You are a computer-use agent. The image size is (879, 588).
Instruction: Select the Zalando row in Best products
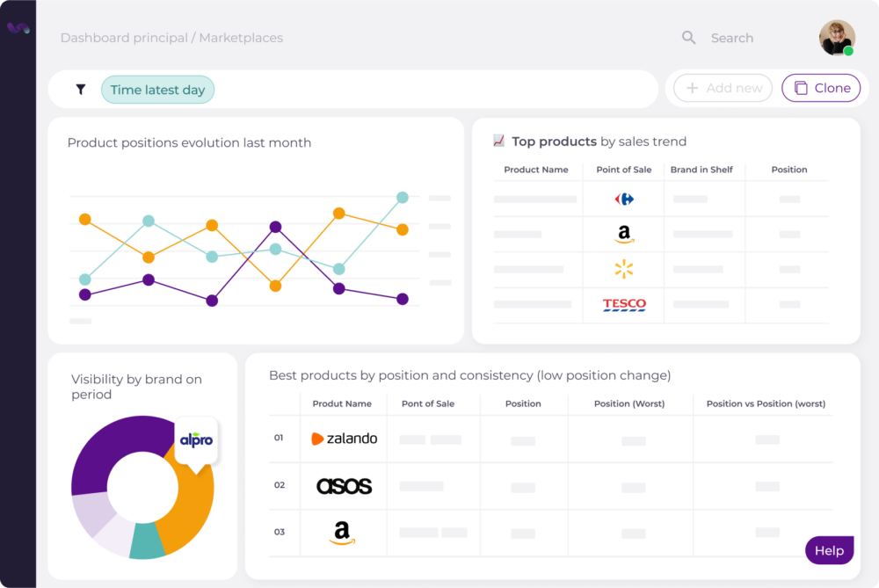pyautogui.click(x=345, y=439)
